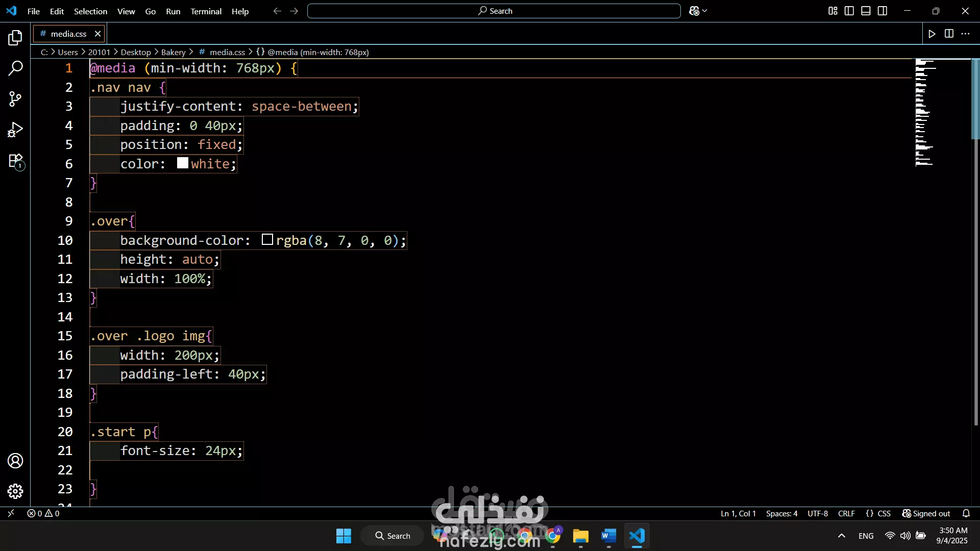
Task: Click Signed out status item
Action: (x=926, y=513)
